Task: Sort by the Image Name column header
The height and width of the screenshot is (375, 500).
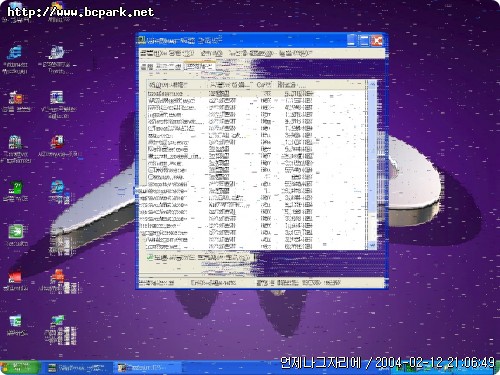Action: (x=178, y=85)
